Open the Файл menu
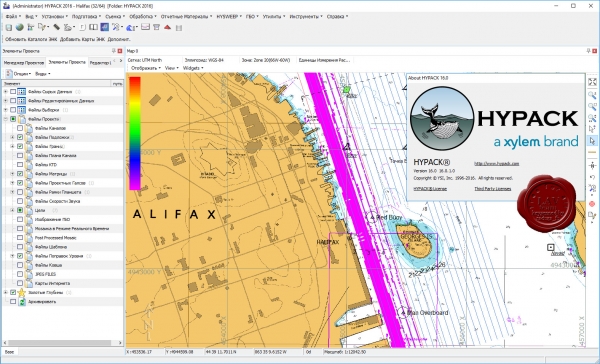The image size is (600, 364). 13,16
